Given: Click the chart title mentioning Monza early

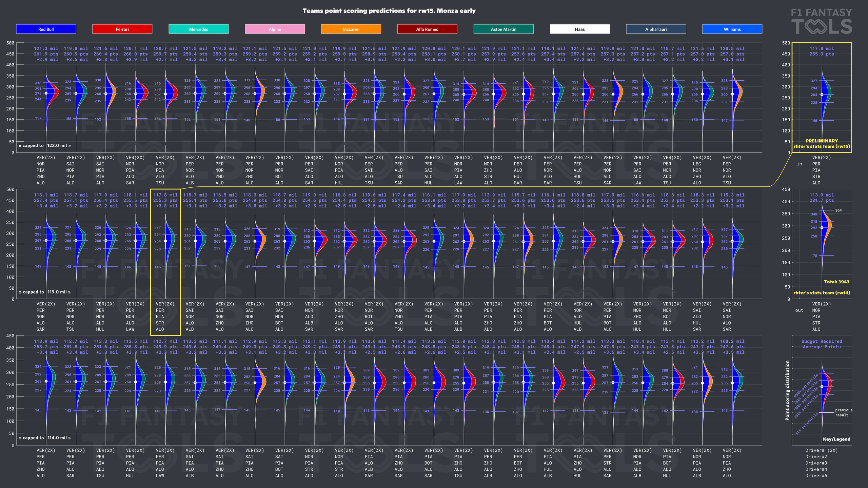Looking at the screenshot, I should [389, 11].
